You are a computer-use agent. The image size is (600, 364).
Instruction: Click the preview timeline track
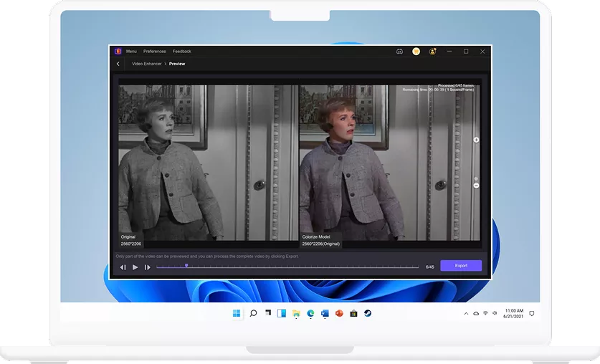point(287,267)
